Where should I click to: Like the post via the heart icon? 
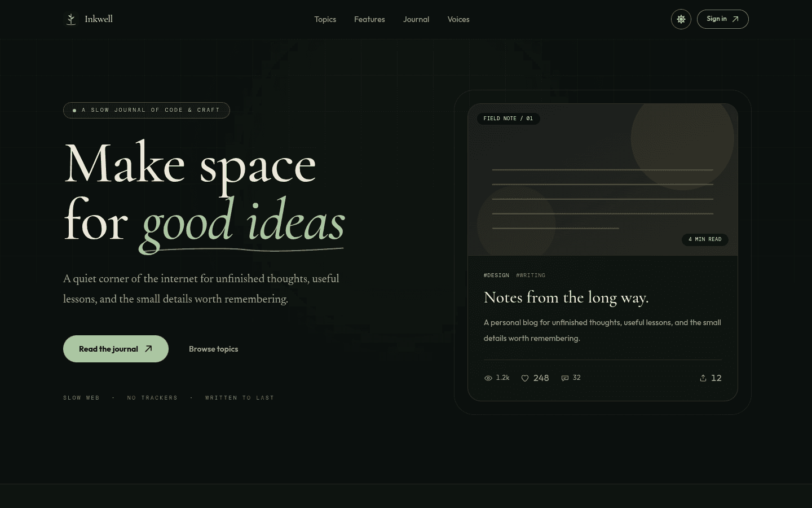pos(525,378)
